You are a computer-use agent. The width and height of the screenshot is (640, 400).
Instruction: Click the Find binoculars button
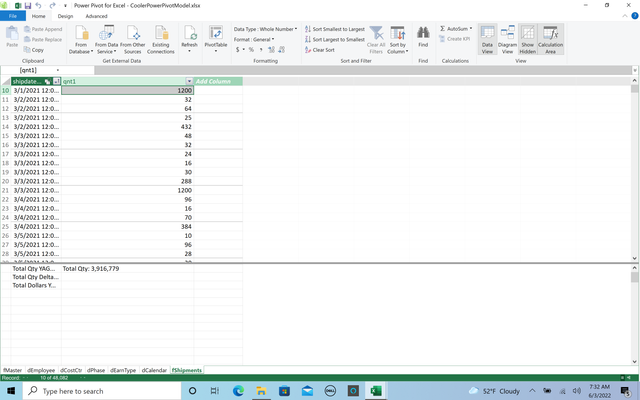pyautogui.click(x=423, y=37)
